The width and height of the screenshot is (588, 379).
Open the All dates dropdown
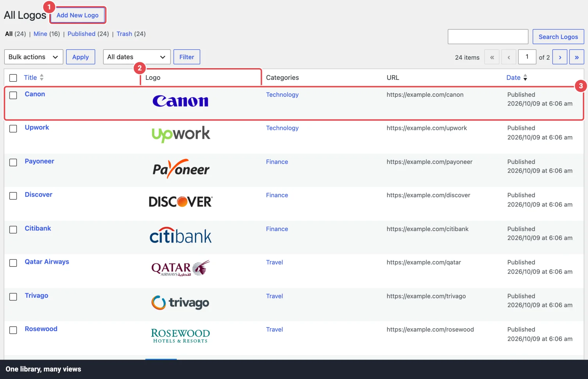[x=137, y=57]
